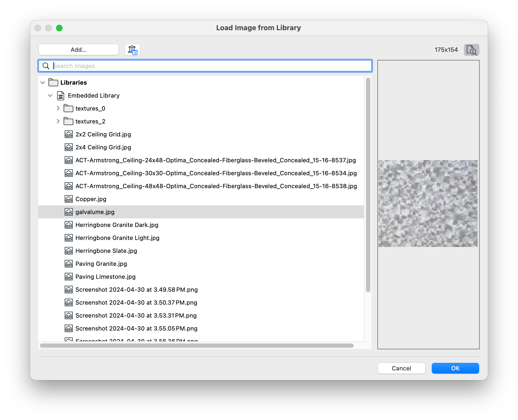Collapse the Embedded Library node
The height and width of the screenshot is (420, 518).
tap(50, 96)
